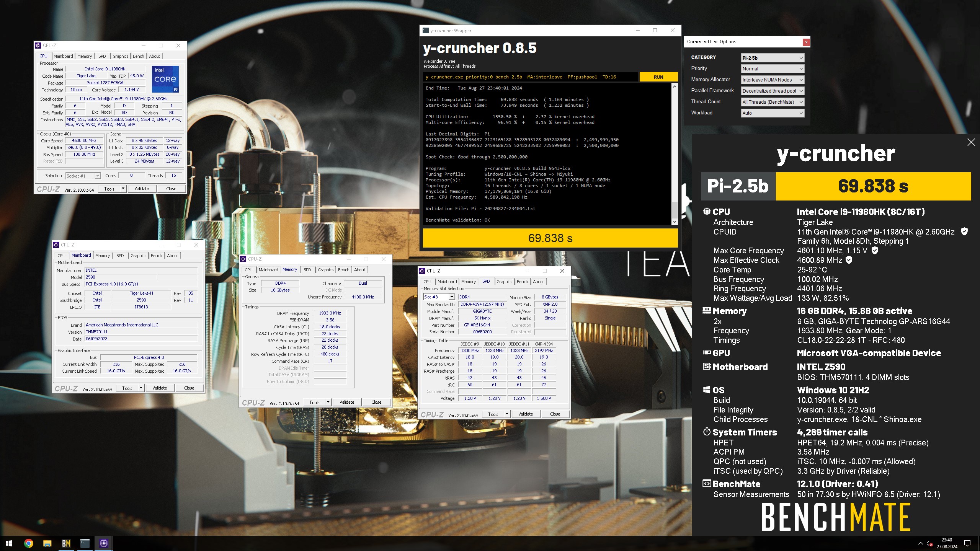Click the OS Windows icon in BenchMate panel
Screen dimensions: 980x551
tap(707, 390)
